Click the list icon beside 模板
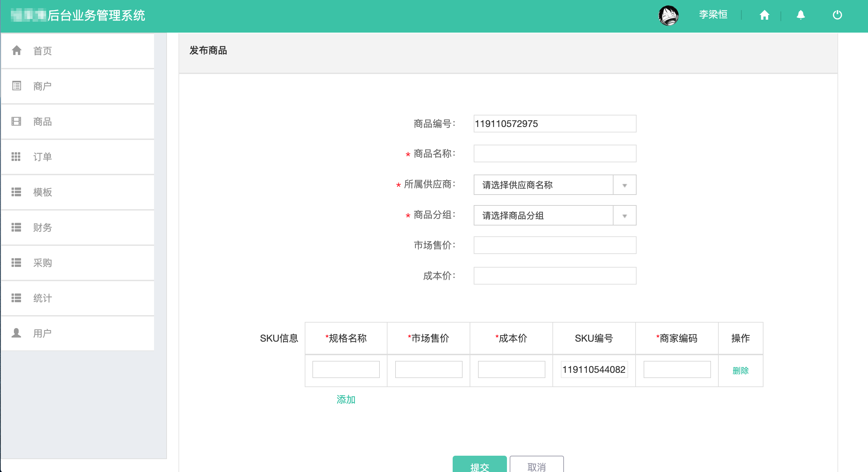Image resolution: width=868 pixels, height=472 pixels. pos(16,192)
